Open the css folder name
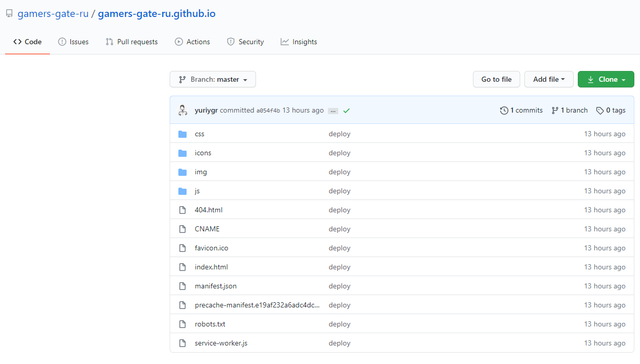The image size is (640, 364). [199, 134]
